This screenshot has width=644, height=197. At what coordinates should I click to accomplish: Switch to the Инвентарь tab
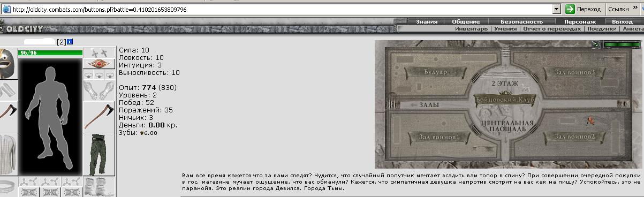coord(471,29)
